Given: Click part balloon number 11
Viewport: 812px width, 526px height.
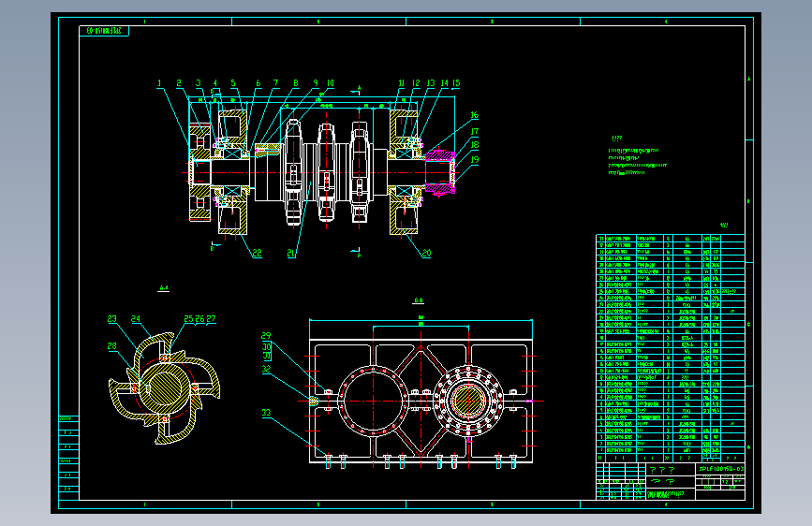Looking at the screenshot, I should 402,83.
